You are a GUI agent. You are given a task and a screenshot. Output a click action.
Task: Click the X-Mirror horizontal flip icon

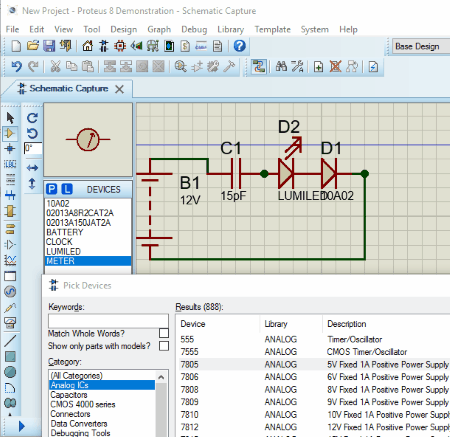[x=32, y=168]
